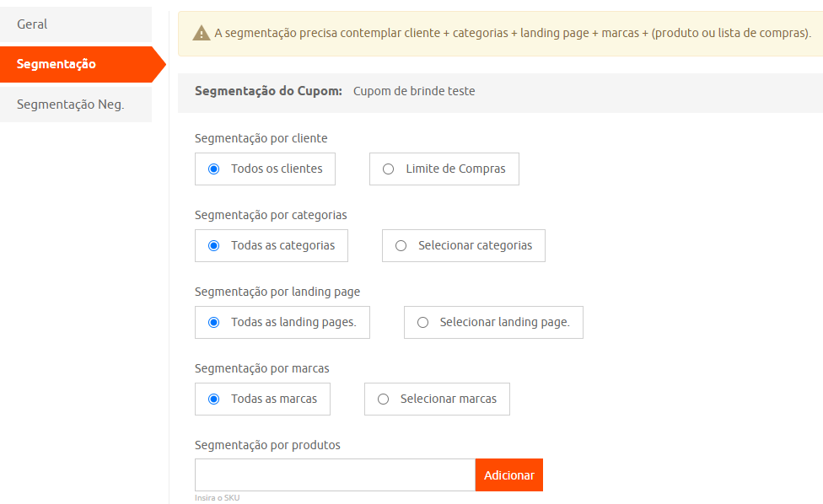
Task: Click the SKU input field for products
Action: pos(335,475)
